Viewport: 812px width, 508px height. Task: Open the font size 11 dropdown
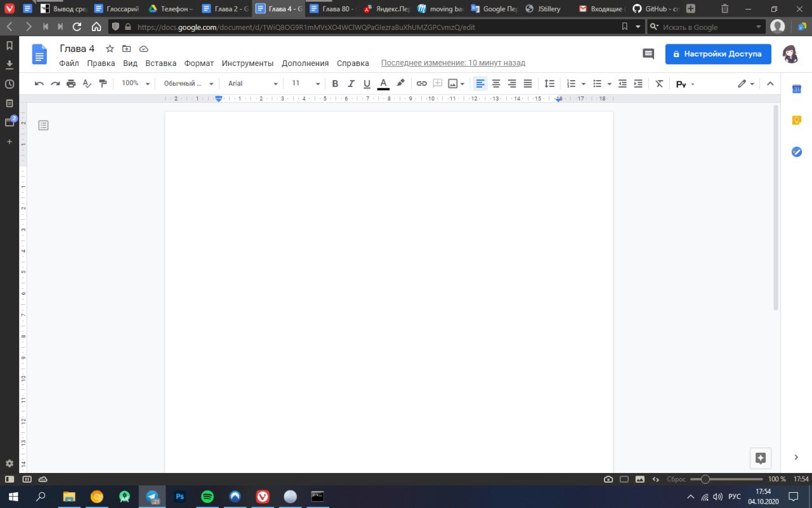pos(306,83)
